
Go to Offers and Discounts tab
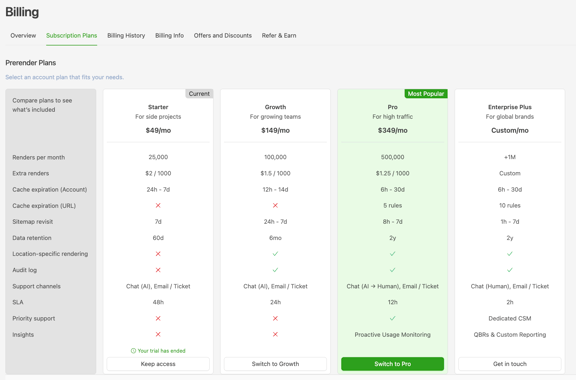pyautogui.click(x=223, y=36)
